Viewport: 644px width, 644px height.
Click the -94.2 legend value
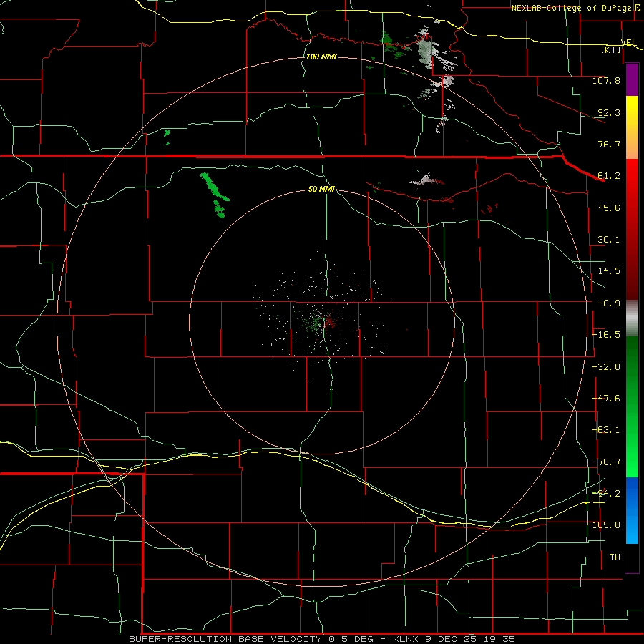pos(606,494)
